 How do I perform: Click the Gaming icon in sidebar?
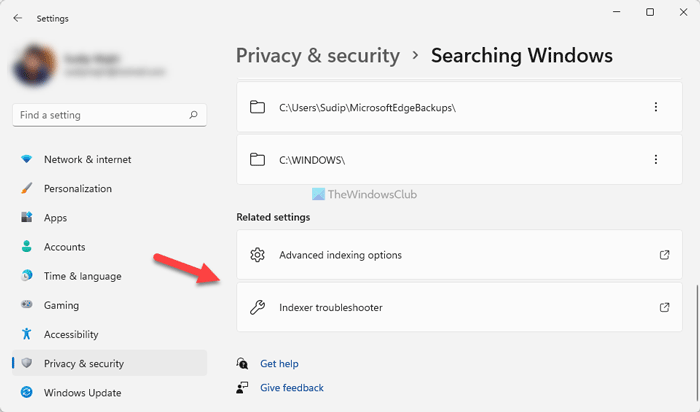click(x=26, y=306)
